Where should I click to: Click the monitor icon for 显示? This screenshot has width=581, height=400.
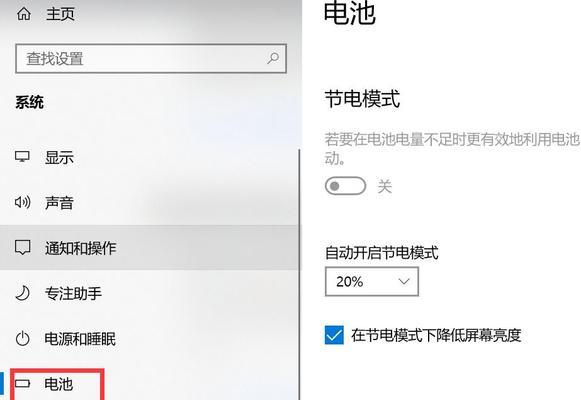(22, 157)
